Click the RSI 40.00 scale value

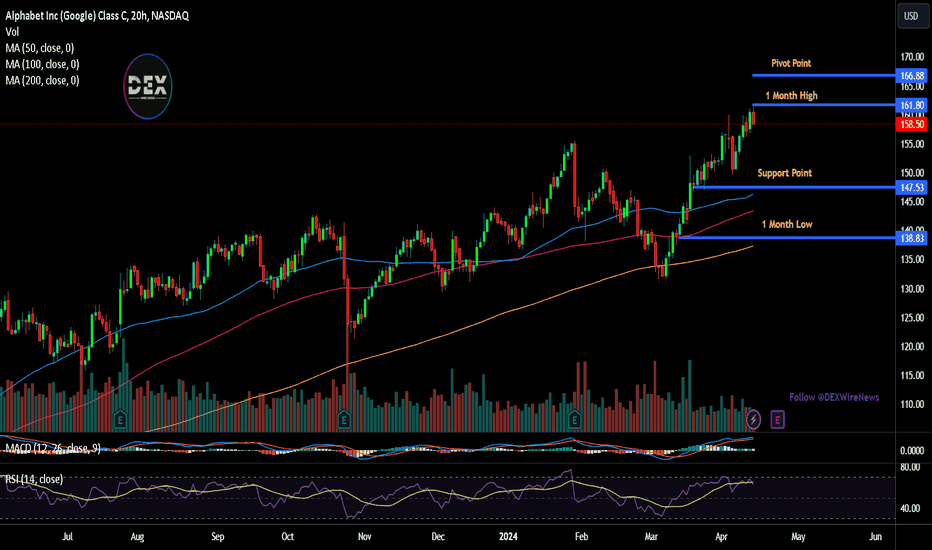tap(912, 508)
